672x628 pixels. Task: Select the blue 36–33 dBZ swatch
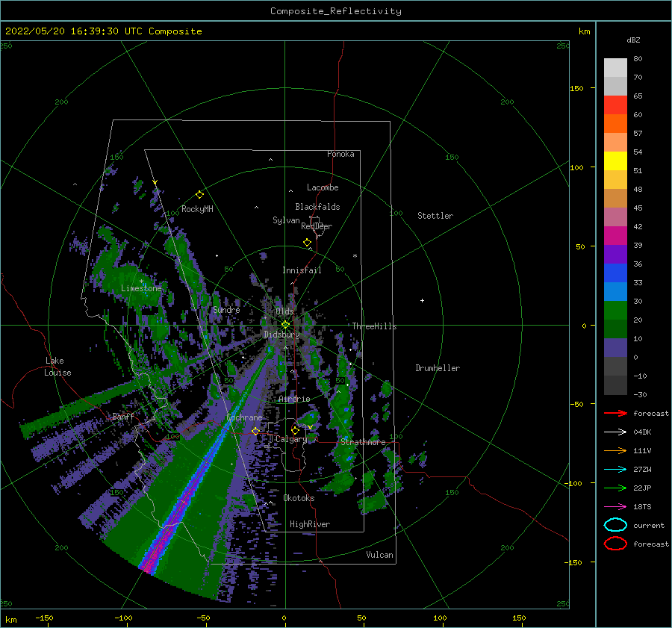click(615, 273)
